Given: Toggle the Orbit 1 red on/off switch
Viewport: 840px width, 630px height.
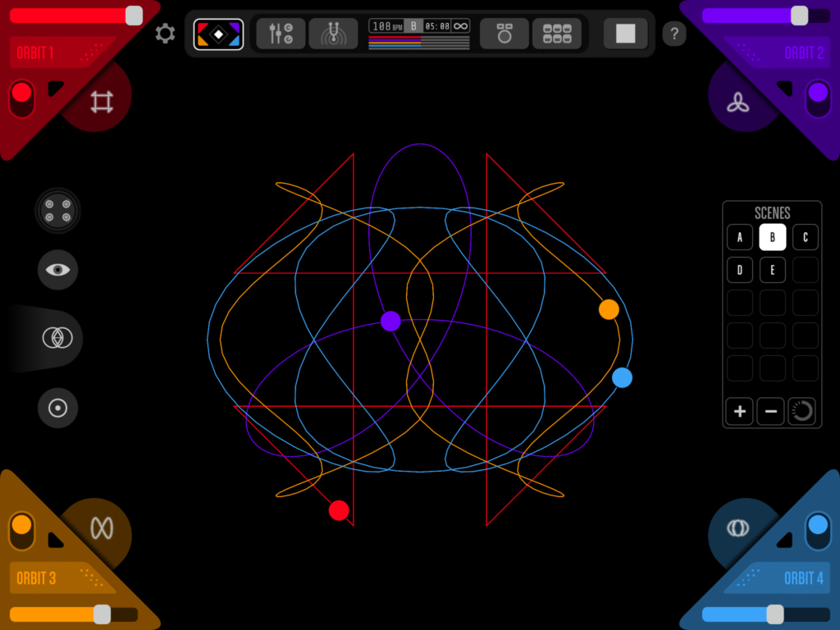Looking at the screenshot, I should [x=22, y=98].
